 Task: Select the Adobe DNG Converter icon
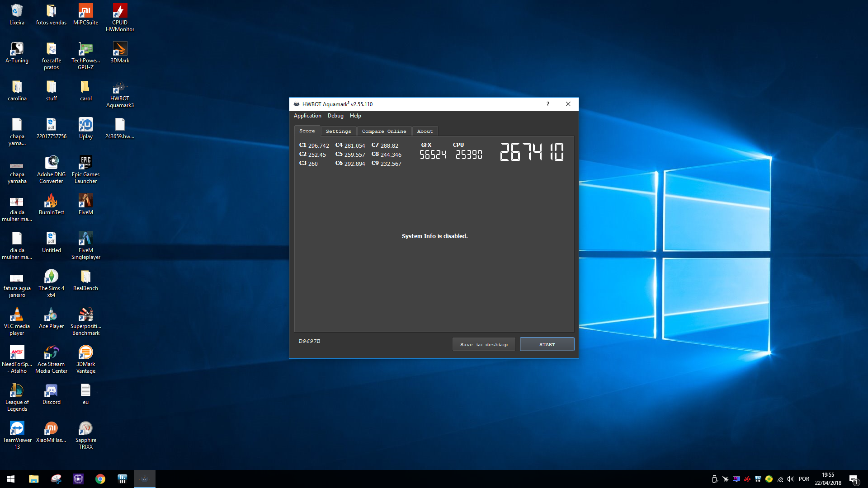51,169
